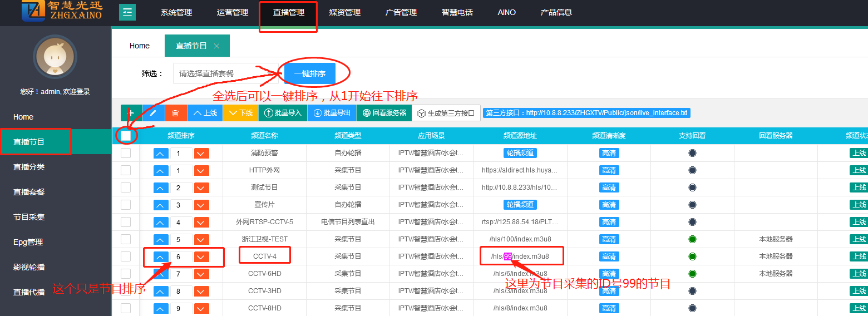Select the checkbox for CCTV-4 row
The image size is (868, 316).
[126, 256]
